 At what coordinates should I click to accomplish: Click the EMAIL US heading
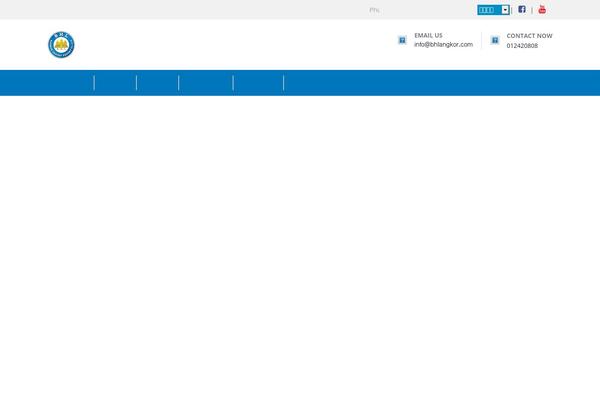pos(428,35)
